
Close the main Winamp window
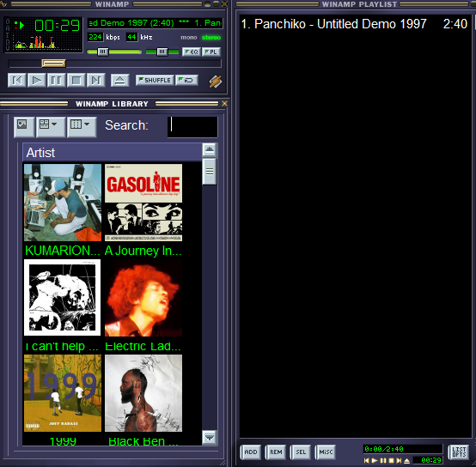click(224, 4)
